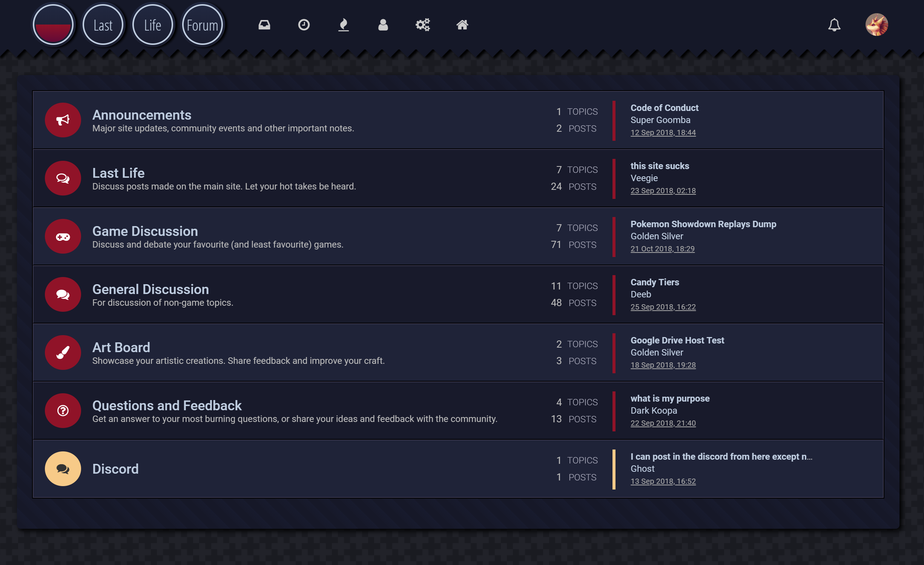The image size is (924, 565).
Task: Click the red half-filled circle logo
Action: [x=53, y=25]
